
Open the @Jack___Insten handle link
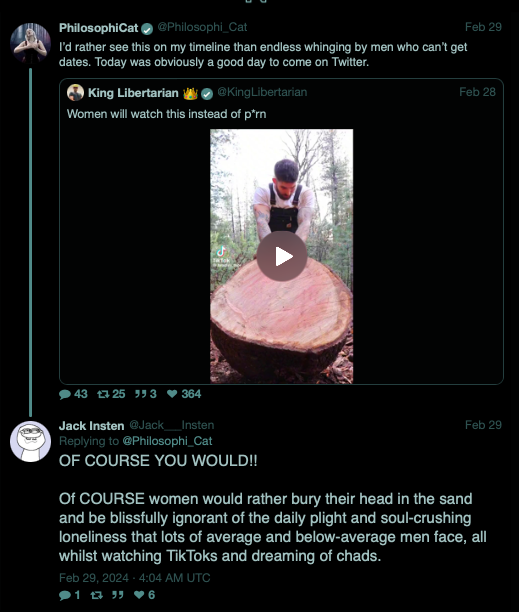coord(172,425)
